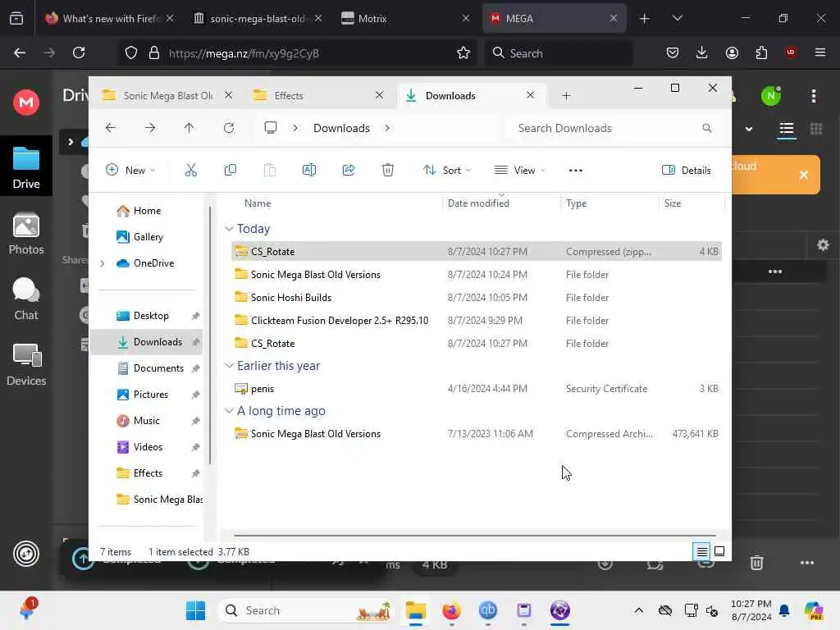
Task: Open the See more ellipsis in Explorer toolbar
Action: click(x=575, y=171)
